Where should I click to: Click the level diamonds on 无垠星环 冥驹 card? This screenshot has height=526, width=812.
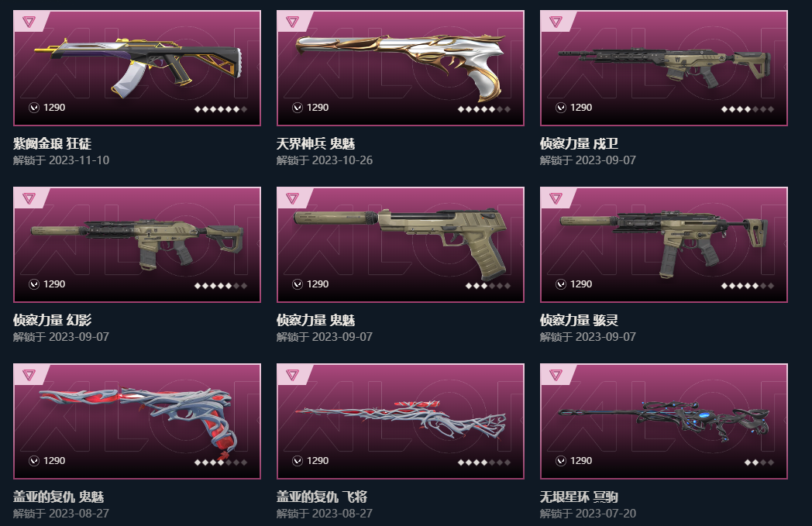(759, 462)
